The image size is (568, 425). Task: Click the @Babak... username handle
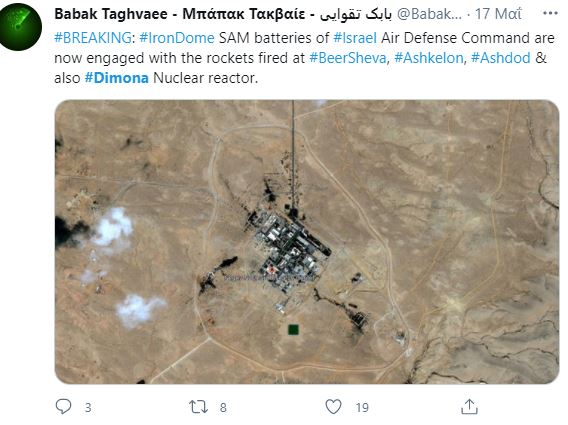[430, 14]
